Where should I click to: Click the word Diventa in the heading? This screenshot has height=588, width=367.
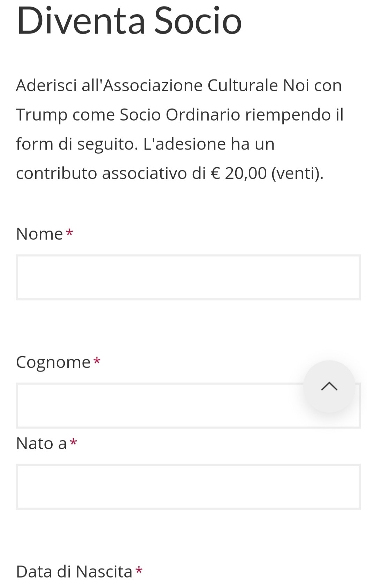coord(81,21)
